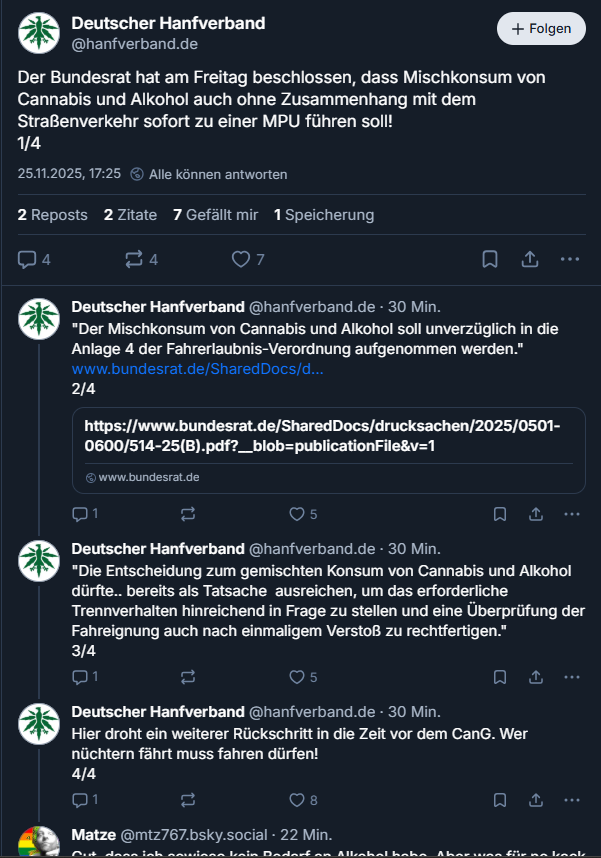Bookmark the 3/4 post
Viewport: 601px width, 858px height.
(x=500, y=677)
